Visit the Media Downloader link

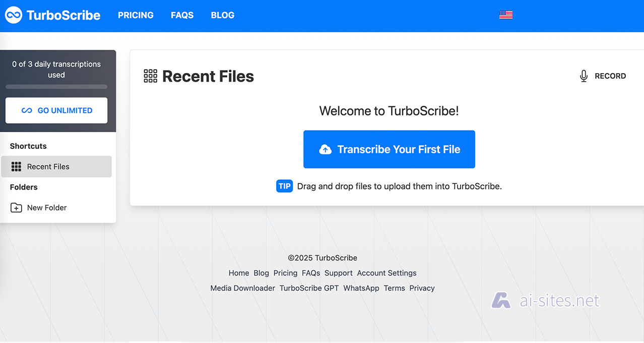tap(242, 288)
